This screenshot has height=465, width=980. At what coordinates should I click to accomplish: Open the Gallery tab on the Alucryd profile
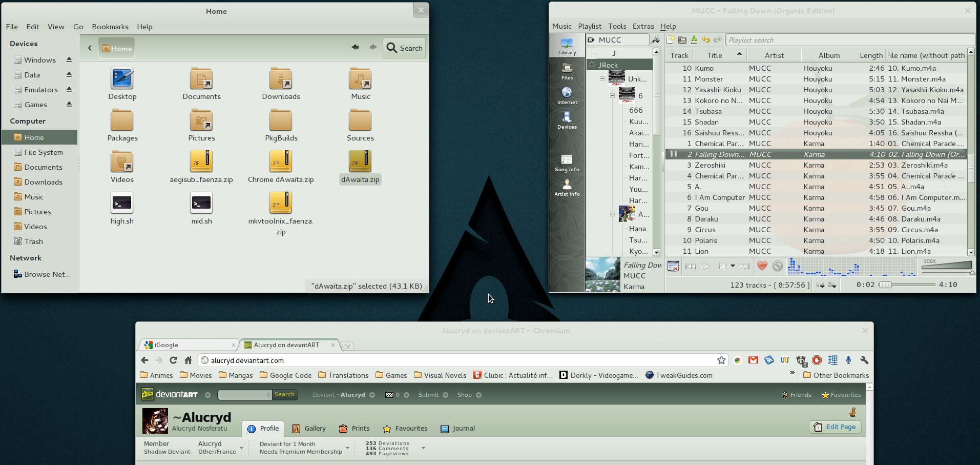tap(309, 429)
